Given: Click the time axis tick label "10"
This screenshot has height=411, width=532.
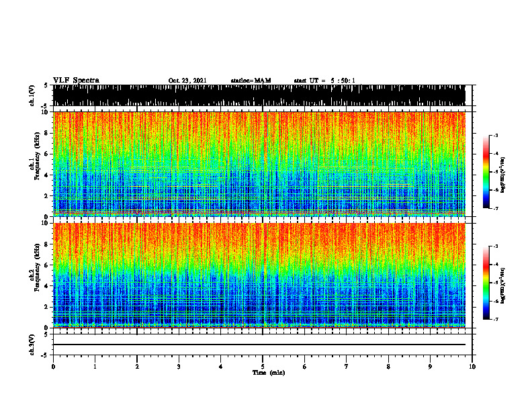Looking at the screenshot, I should tap(472, 367).
